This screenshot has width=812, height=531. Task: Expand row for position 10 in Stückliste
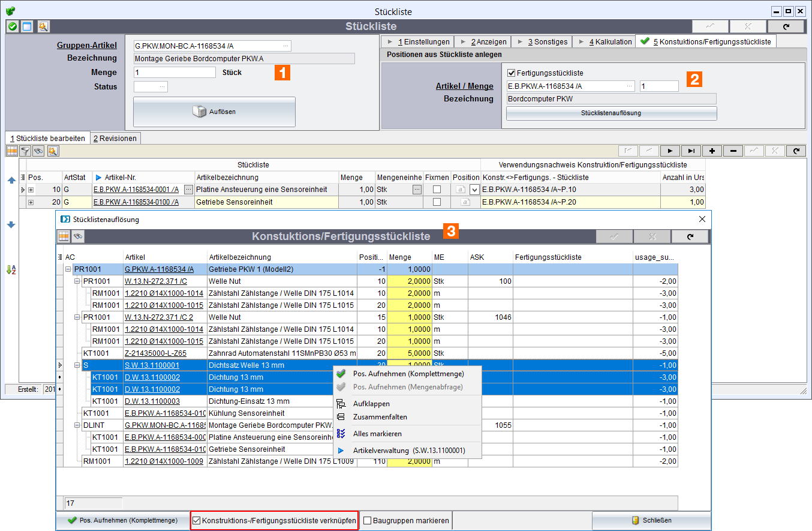tap(31, 190)
